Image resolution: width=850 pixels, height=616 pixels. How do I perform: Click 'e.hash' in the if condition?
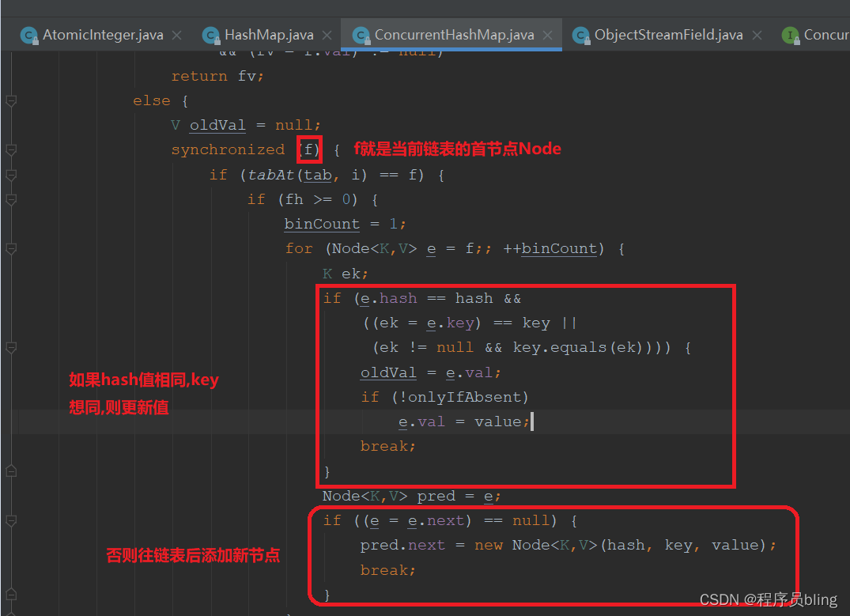click(389, 299)
